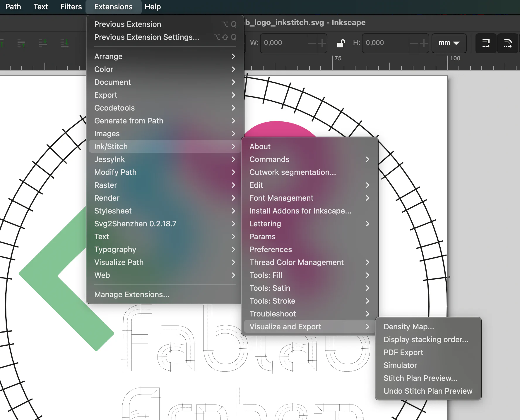Open the Visualize Path submenu
The image size is (520, 420).
165,262
